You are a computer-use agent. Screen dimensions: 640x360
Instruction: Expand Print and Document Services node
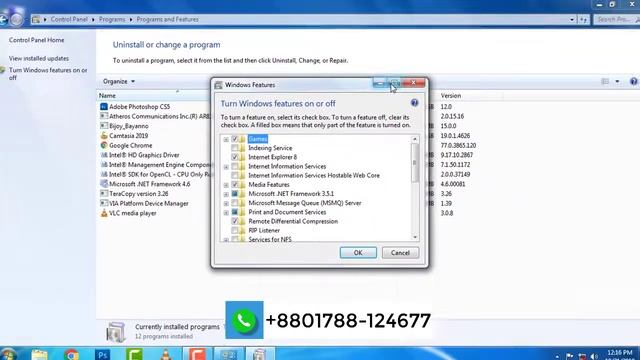click(x=226, y=212)
